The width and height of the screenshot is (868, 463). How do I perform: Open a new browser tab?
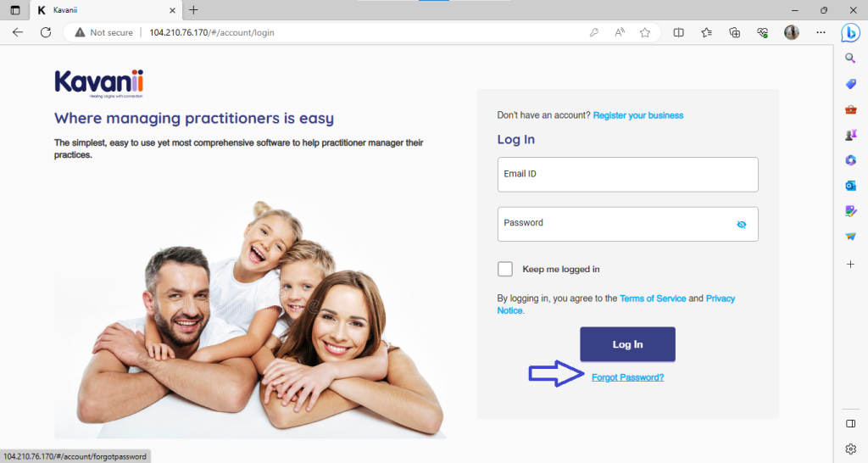193,10
